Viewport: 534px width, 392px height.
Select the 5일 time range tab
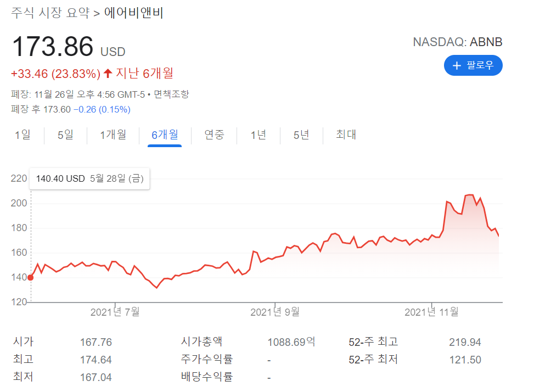pyautogui.click(x=65, y=135)
